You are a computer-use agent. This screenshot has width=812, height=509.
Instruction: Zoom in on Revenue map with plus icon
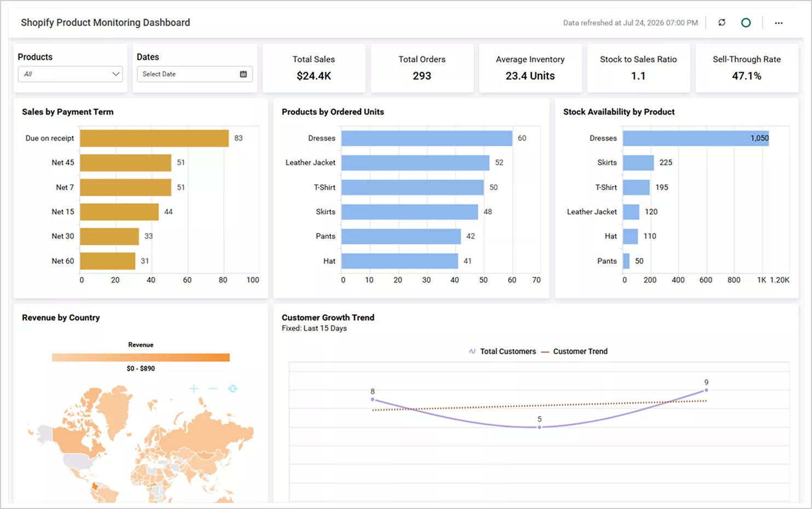pos(194,389)
